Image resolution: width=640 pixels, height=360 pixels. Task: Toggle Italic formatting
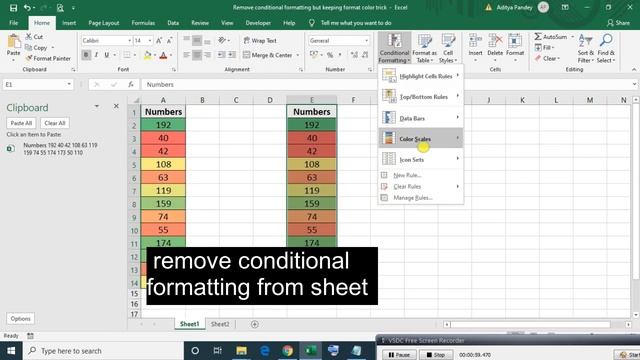[96, 55]
